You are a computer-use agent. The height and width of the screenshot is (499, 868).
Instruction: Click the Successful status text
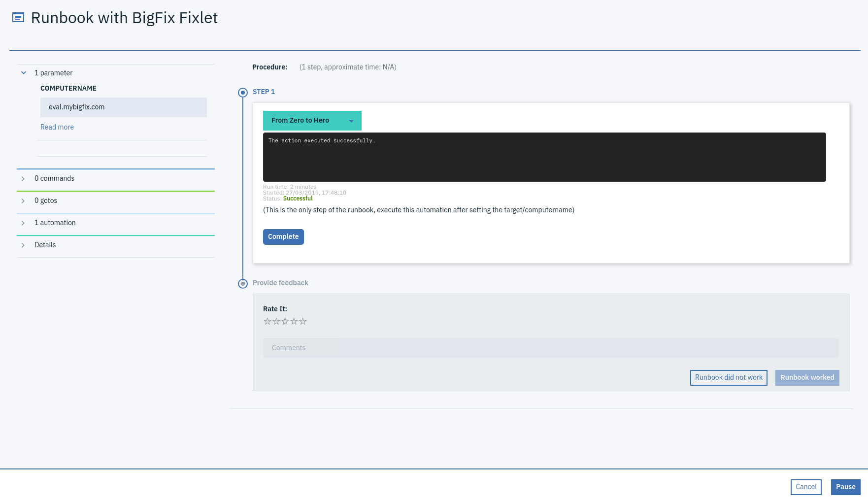[x=298, y=199]
